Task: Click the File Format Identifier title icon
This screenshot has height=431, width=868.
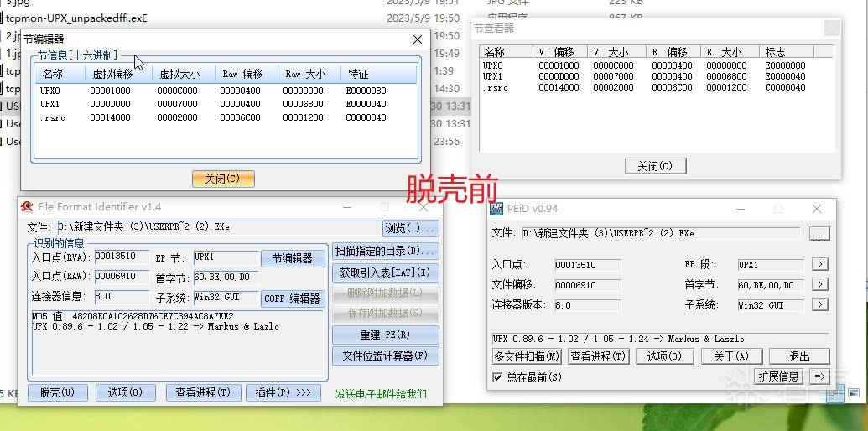Action: coord(27,207)
